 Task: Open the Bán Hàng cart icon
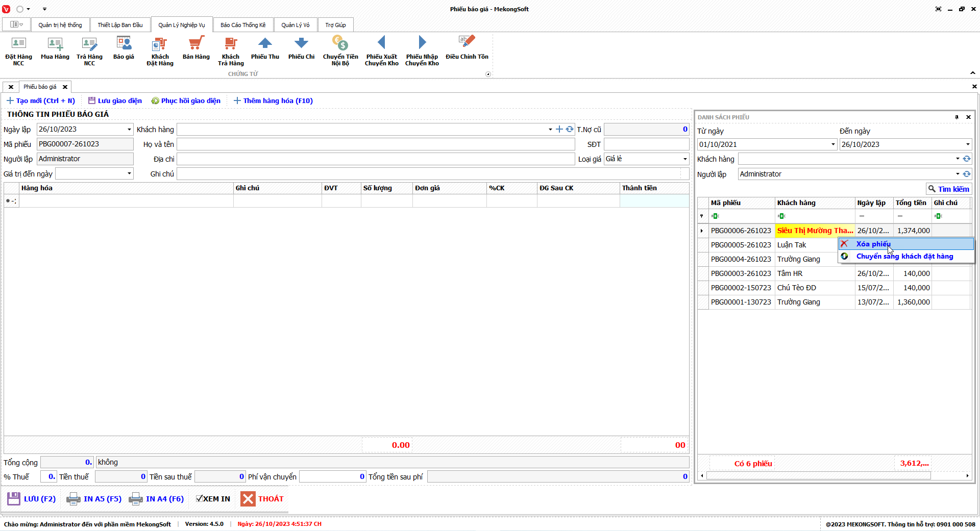(x=196, y=44)
